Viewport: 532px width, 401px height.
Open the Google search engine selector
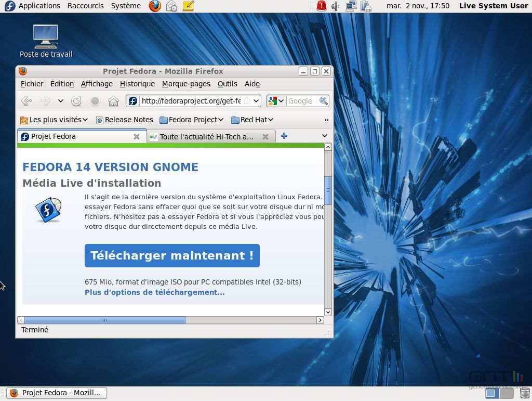276,101
